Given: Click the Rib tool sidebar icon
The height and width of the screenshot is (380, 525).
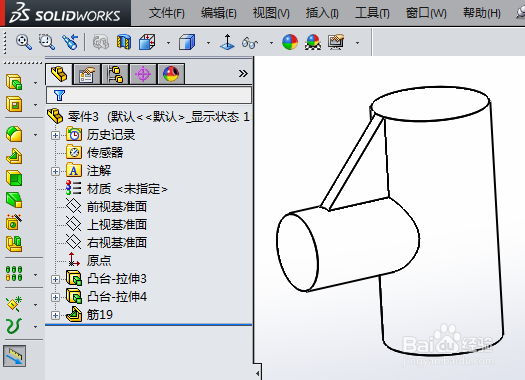Looking at the screenshot, I should [14, 156].
